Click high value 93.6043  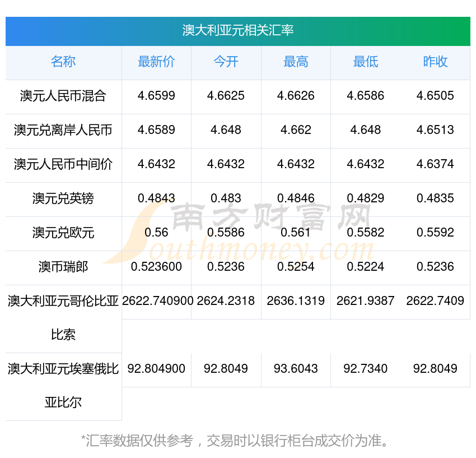[x=296, y=369]
